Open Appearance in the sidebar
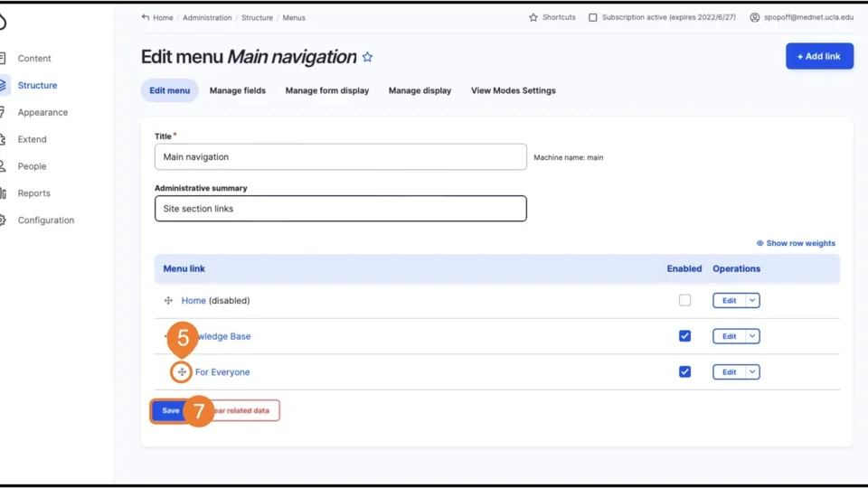 point(42,112)
